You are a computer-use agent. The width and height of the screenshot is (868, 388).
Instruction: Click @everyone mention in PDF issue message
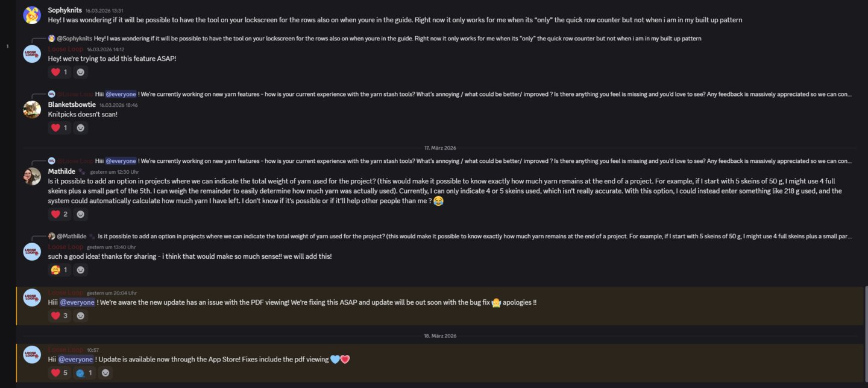pyautogui.click(x=77, y=302)
